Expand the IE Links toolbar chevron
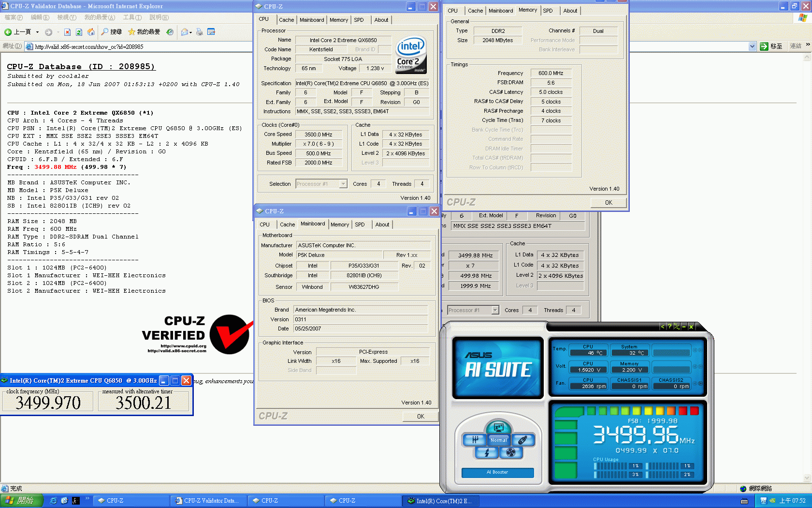The image size is (812, 508). click(x=808, y=45)
